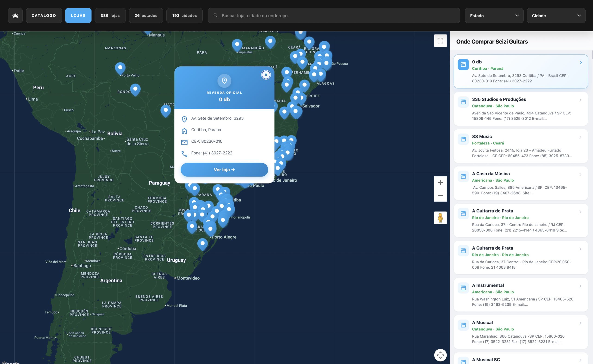Select the Lojas tab
Viewport: 593px width, 364px height.
78,16
